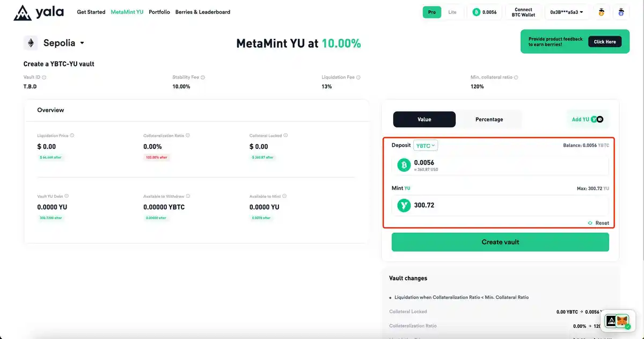This screenshot has width=644, height=339.
Task: Click info icon beside Collateralization Ratio
Action: coord(187,135)
